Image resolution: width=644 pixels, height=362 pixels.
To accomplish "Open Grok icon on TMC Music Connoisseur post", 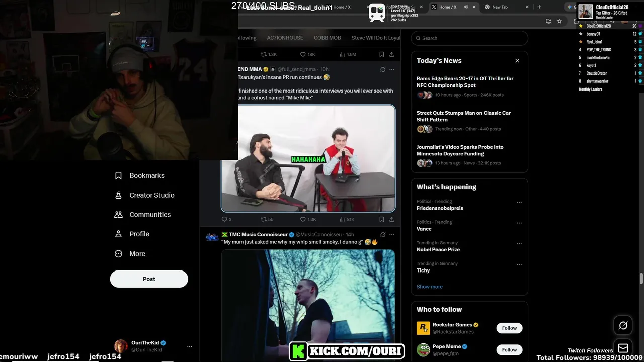I will click(x=383, y=235).
